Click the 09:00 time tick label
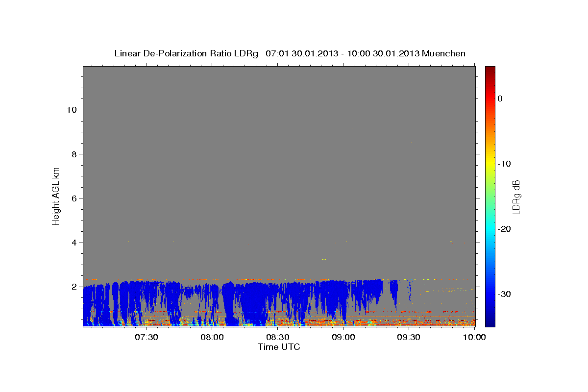The width and height of the screenshot is (588, 392). tap(343, 338)
